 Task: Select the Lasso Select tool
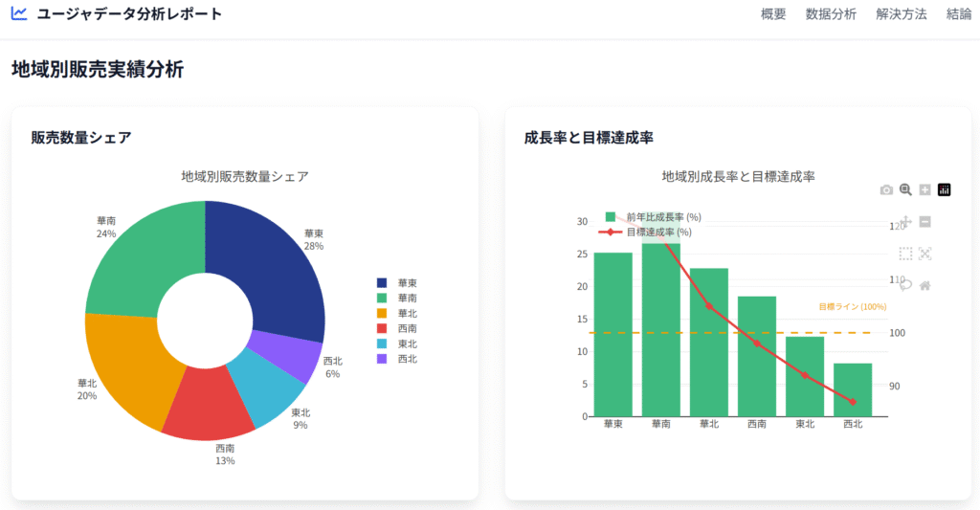click(x=905, y=285)
